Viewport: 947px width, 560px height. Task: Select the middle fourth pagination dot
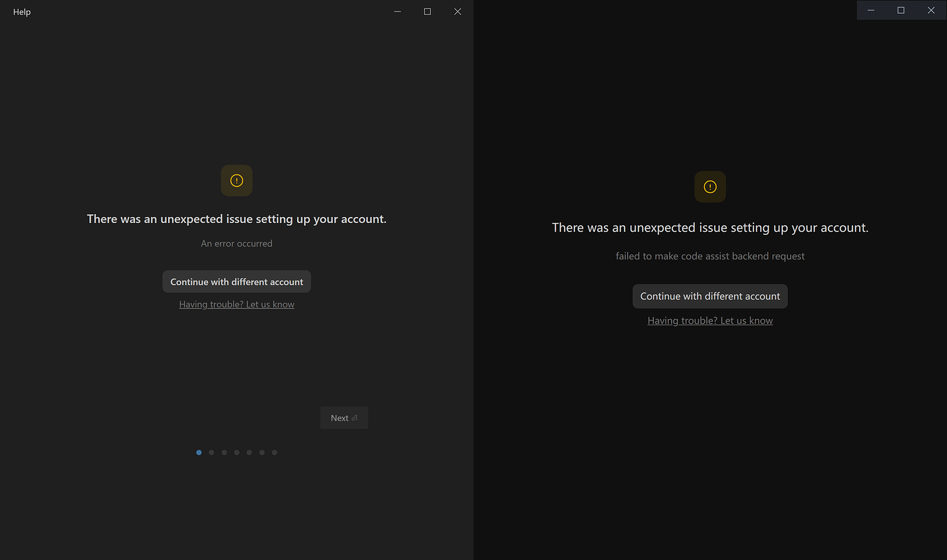coord(237,452)
